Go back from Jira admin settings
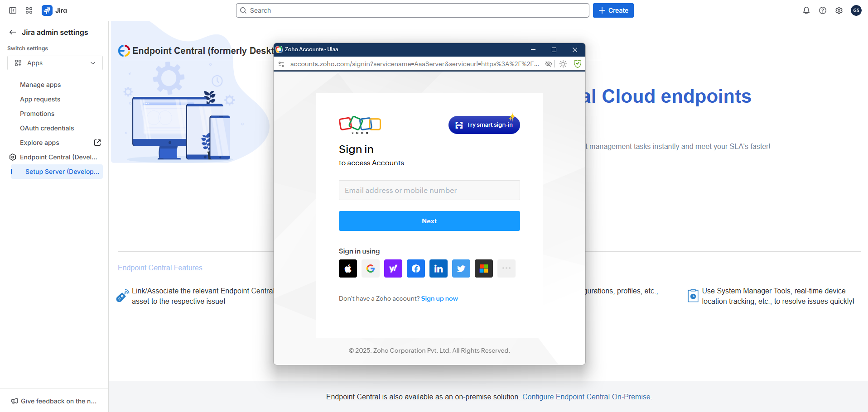868x412 pixels. (13, 32)
